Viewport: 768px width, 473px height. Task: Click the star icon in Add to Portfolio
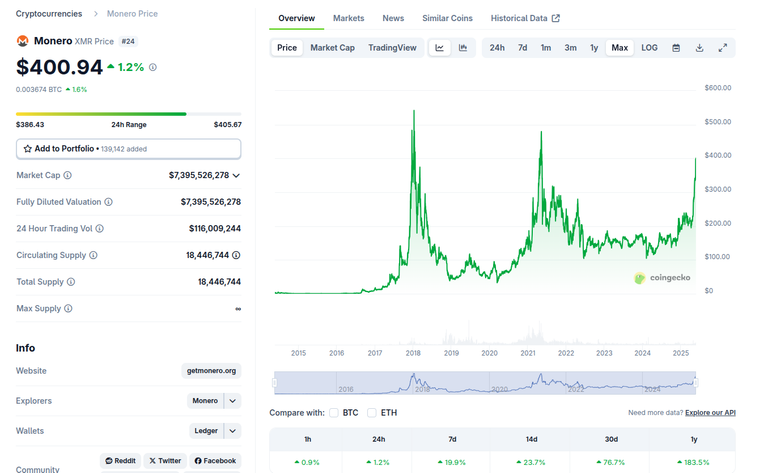click(27, 149)
